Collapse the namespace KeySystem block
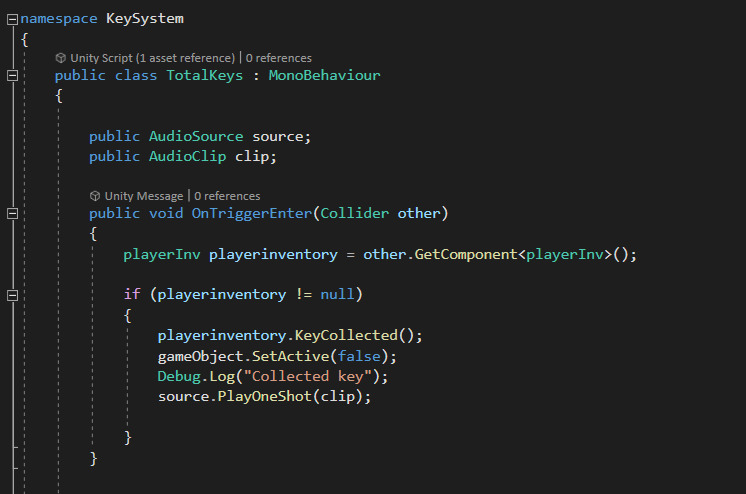Viewport: 746px width, 494px height. point(12,20)
